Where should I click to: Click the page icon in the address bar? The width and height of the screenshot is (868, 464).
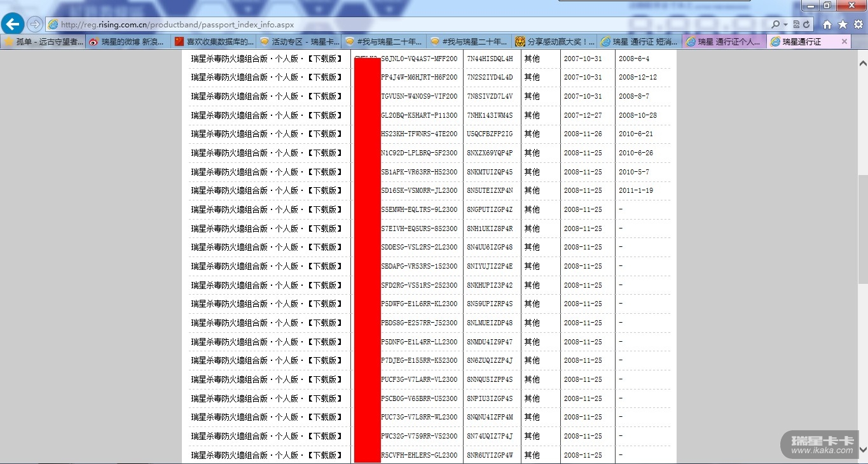click(x=53, y=24)
